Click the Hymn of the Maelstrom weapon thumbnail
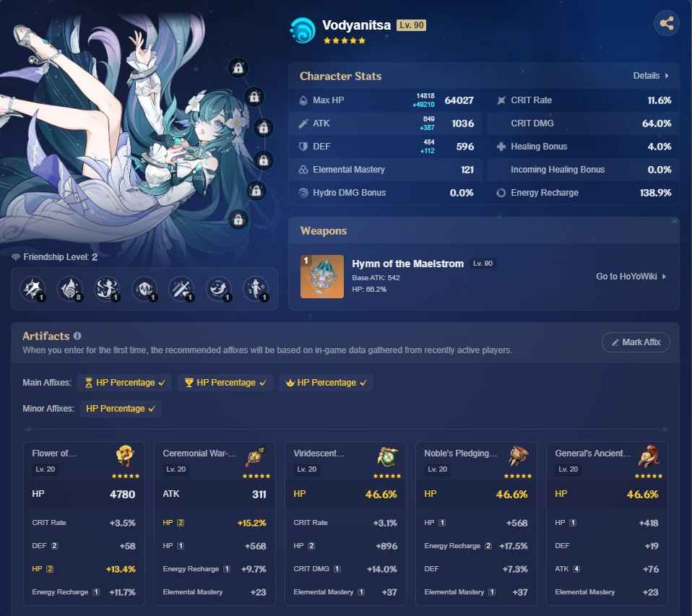The width and height of the screenshot is (692, 616). (322, 277)
